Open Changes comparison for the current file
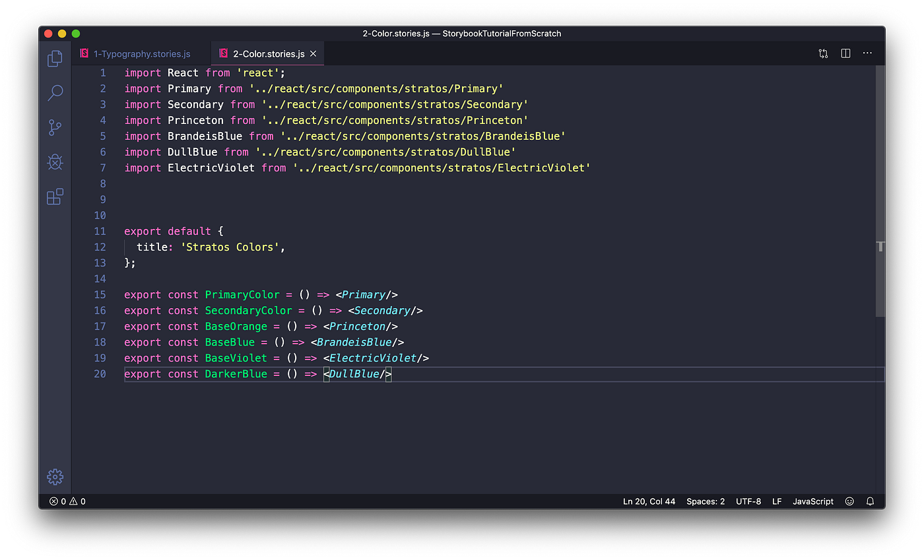 823,53
